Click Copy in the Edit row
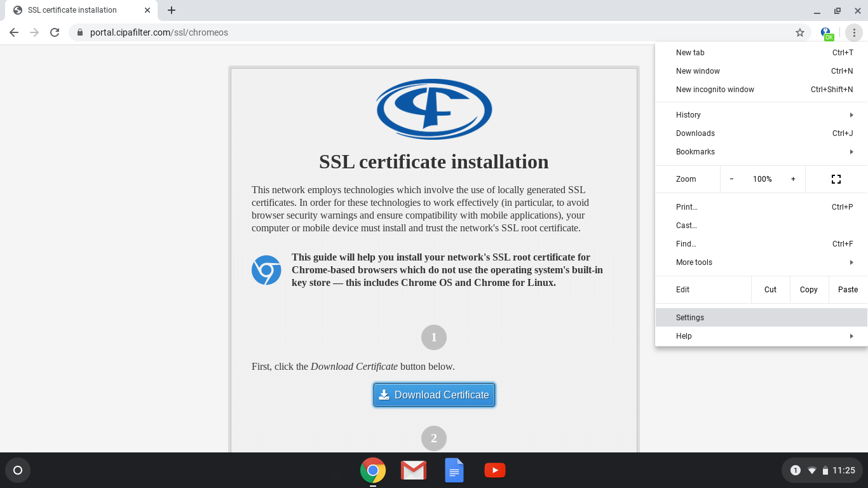 [808, 290]
